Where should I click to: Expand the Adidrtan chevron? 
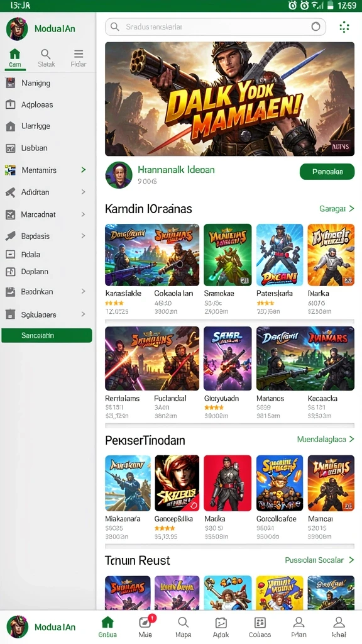point(84,192)
